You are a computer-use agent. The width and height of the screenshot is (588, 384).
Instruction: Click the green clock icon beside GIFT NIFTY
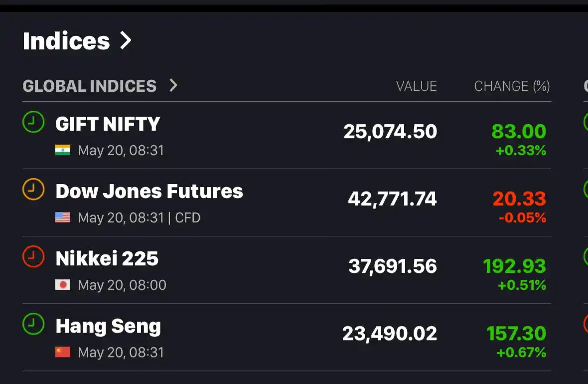tap(33, 122)
